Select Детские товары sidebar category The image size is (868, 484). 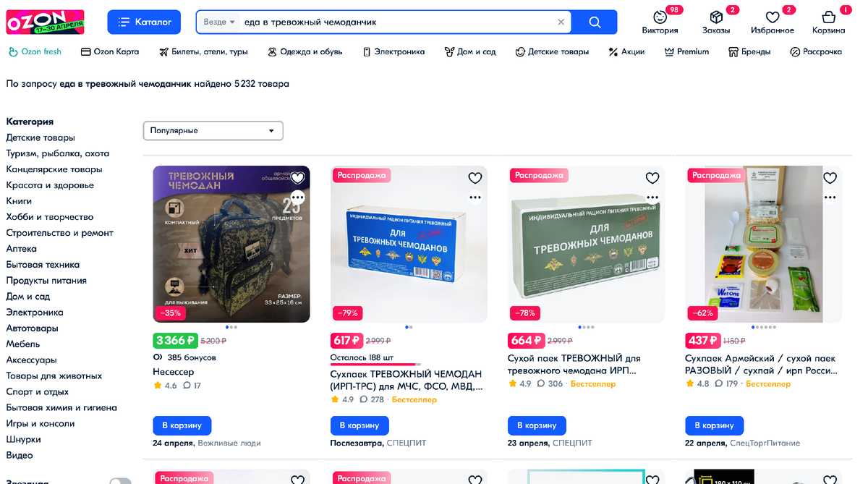pyautogui.click(x=41, y=137)
